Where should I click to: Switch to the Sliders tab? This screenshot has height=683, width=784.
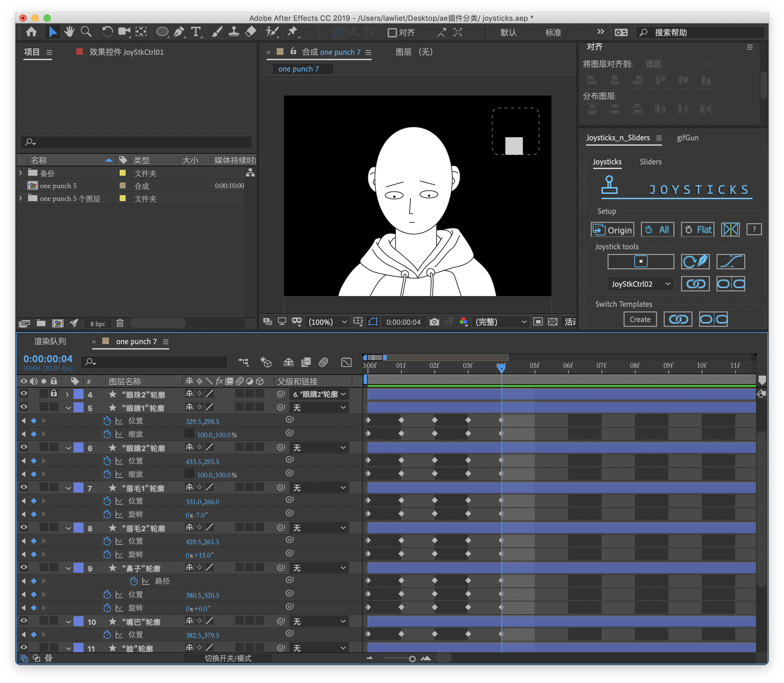650,162
